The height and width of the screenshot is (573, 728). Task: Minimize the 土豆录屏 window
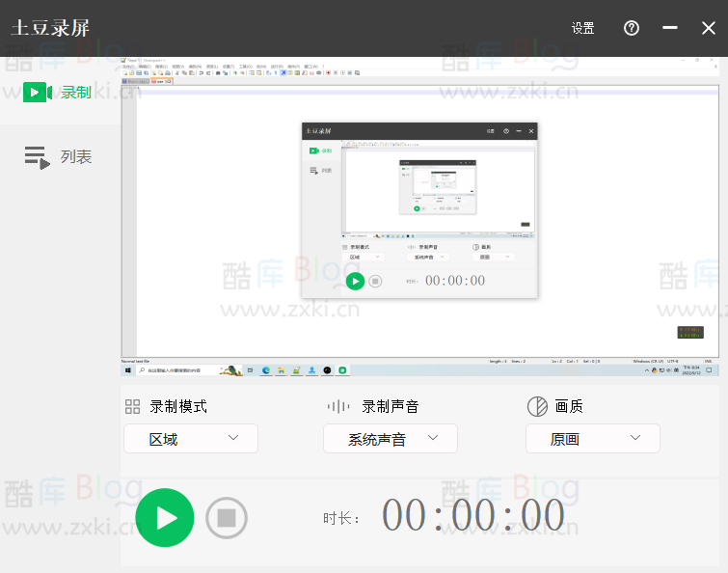coord(669,28)
